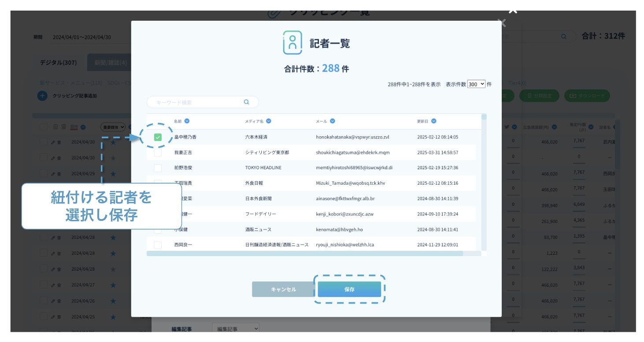Viewport: 644px width, 342px height.
Task: Select the checkbox for 前野浩俊
Action: pos(158,168)
